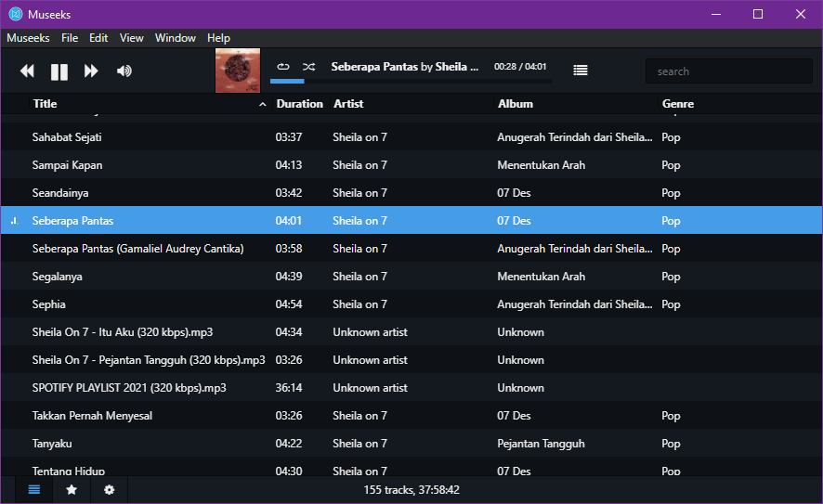The width and height of the screenshot is (823, 504).
Task: Open the library view icon in footer
Action: [x=34, y=490]
